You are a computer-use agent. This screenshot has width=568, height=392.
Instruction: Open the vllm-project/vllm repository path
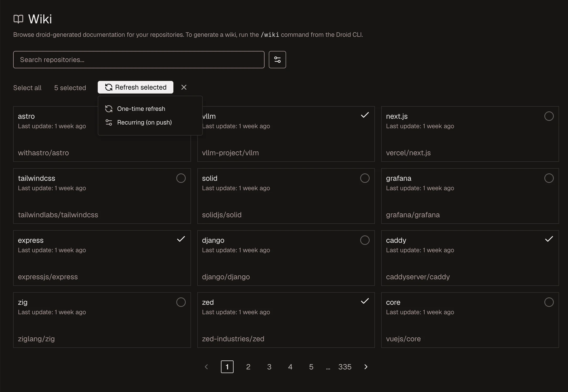tap(230, 153)
